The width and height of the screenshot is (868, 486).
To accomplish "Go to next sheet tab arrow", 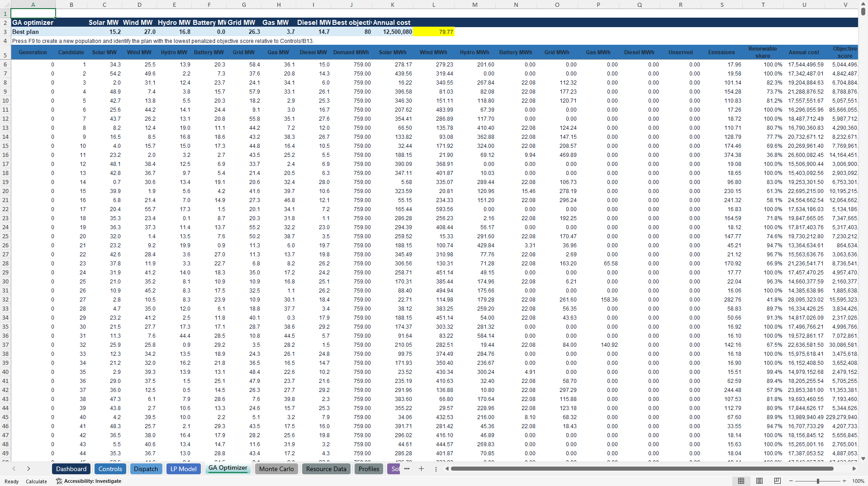I will tap(28, 469).
